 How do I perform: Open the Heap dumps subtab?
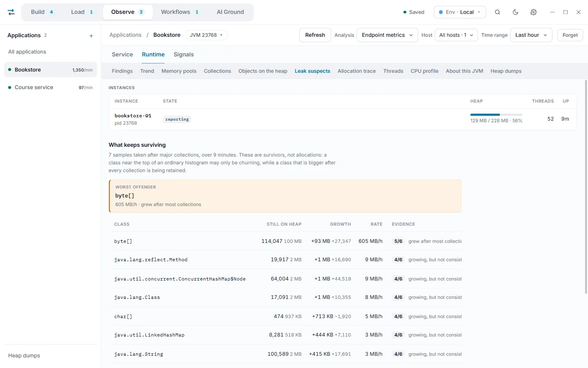pyautogui.click(x=506, y=71)
